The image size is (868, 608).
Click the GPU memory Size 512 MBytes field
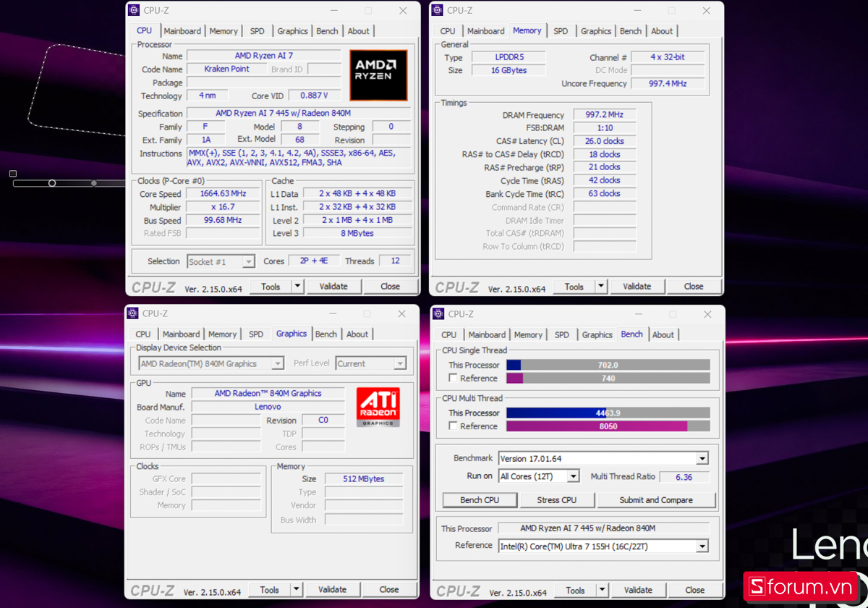coord(363,479)
